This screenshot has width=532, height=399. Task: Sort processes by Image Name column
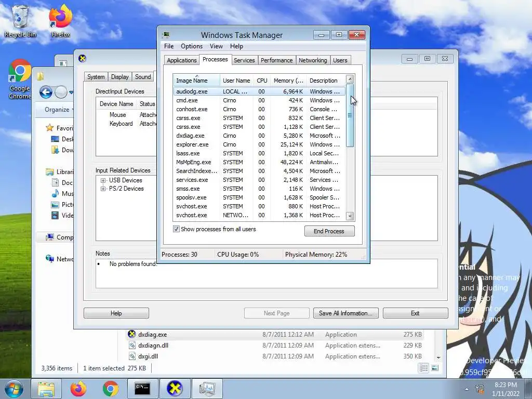(196, 81)
